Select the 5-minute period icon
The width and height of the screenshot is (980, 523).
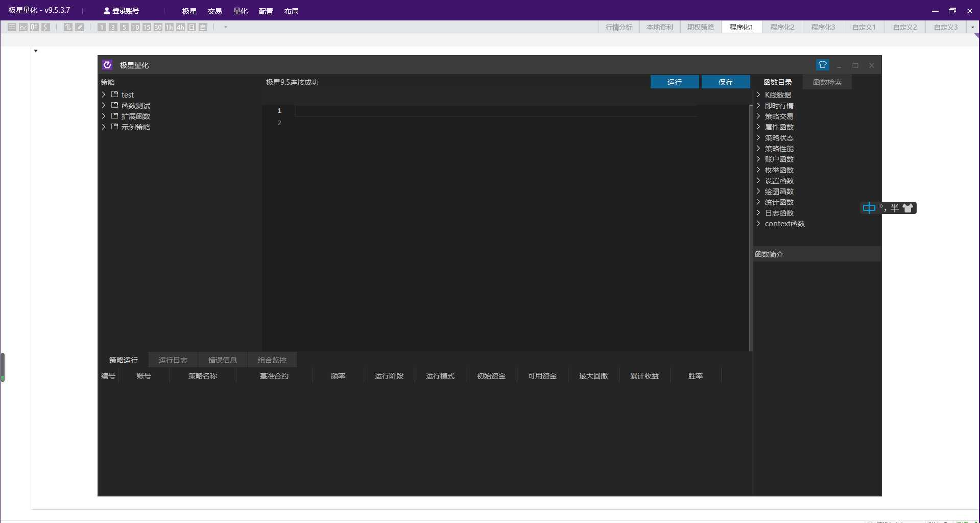tap(124, 27)
